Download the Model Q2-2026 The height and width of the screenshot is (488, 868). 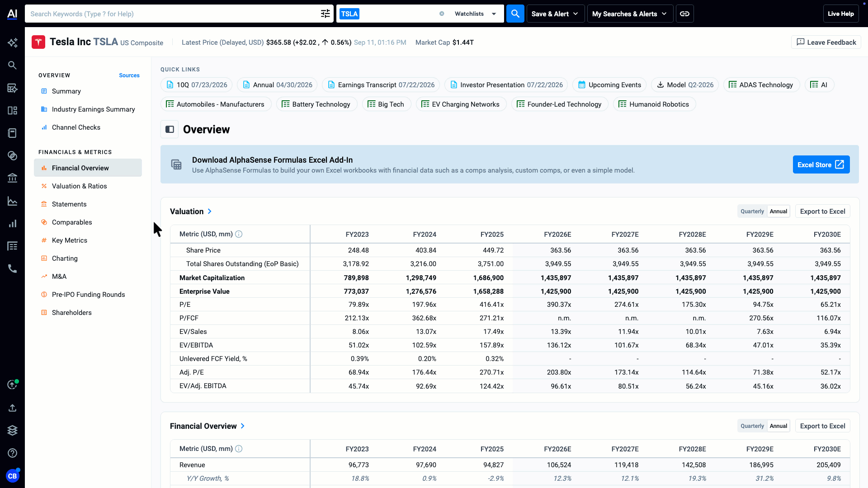point(685,85)
